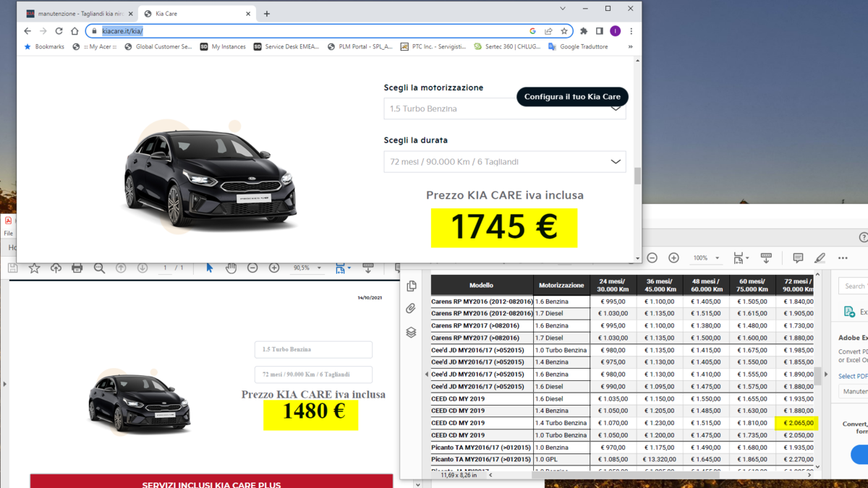Screen dimensions: 868x488
Task: Expand the right tools pane arrow in right PDF
Action: pyautogui.click(x=826, y=374)
